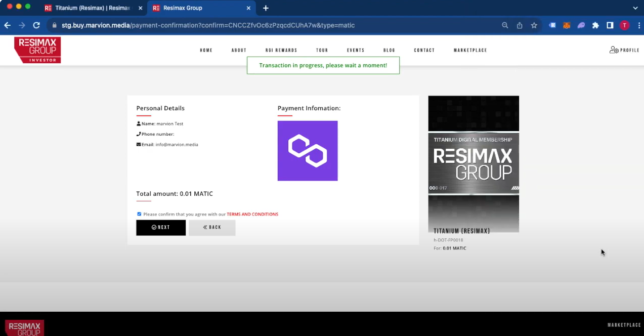Open the Terms and Conditions link
The image size is (644, 336).
coord(252,215)
